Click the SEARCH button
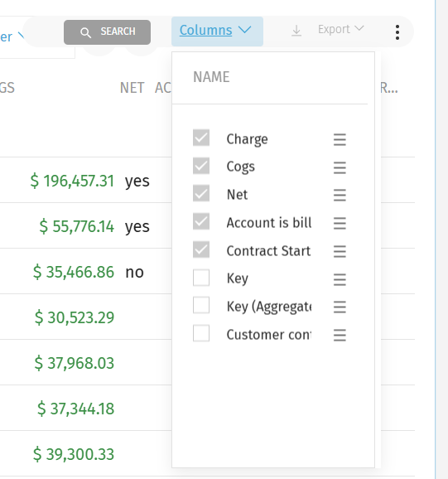The height and width of the screenshot is (479, 448). 107,32
